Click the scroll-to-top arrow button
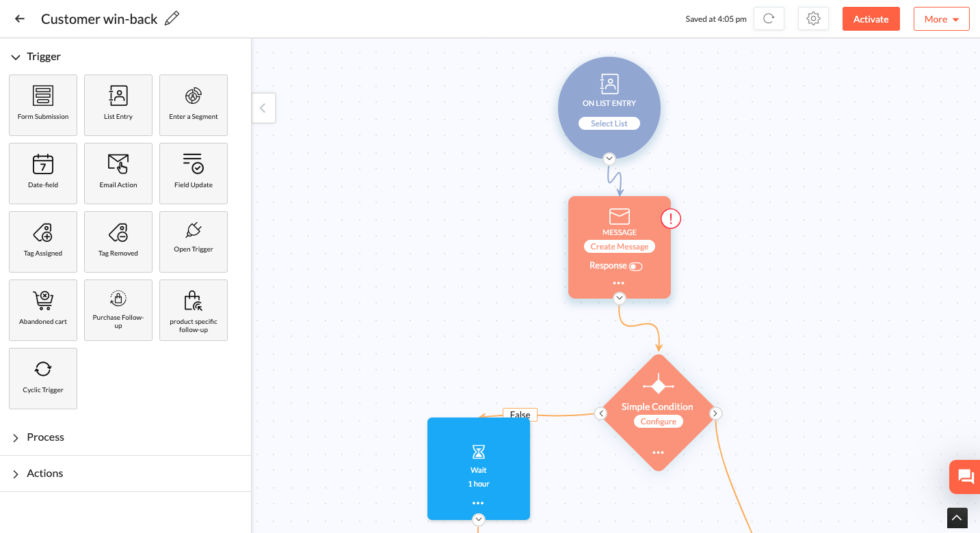 coord(957,518)
